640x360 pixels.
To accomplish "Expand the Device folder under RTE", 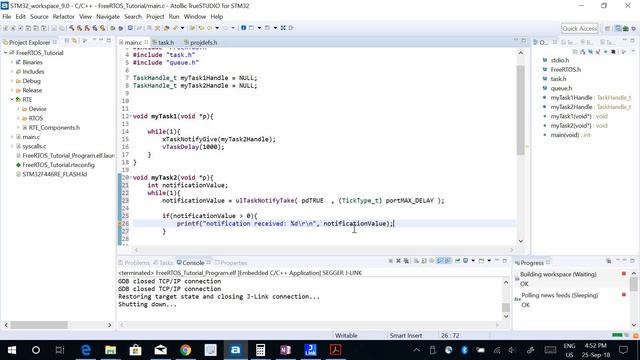I will [18, 109].
